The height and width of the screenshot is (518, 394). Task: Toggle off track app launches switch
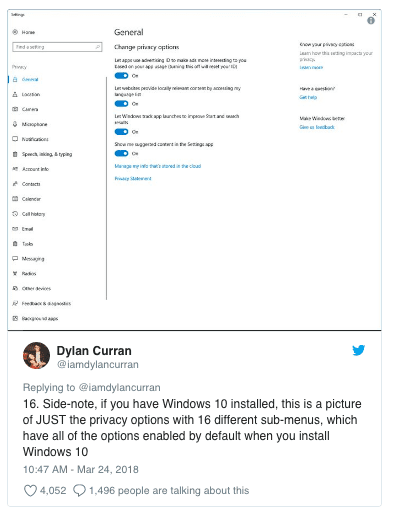121,132
